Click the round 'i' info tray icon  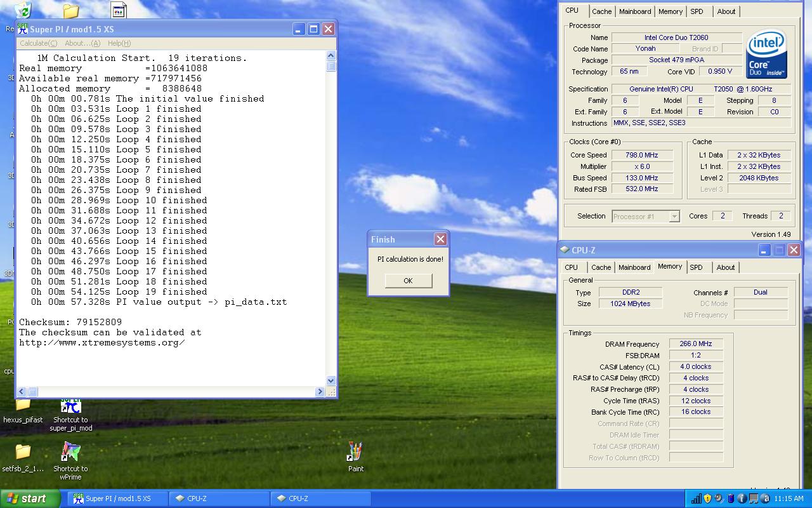tap(742, 498)
